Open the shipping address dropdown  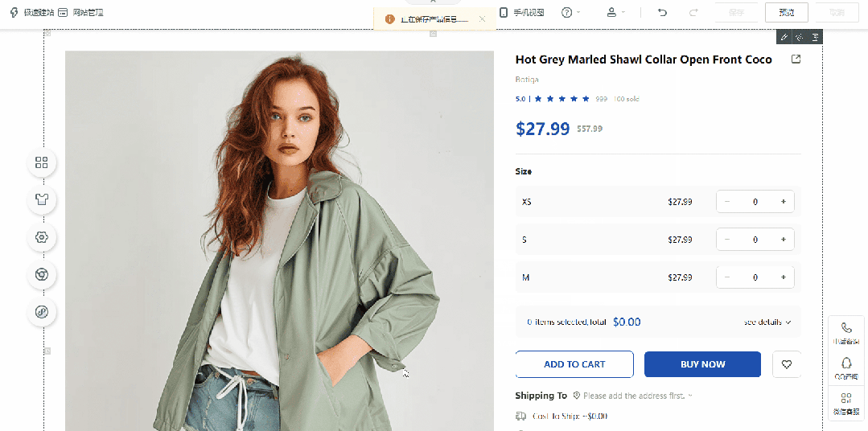(637, 396)
